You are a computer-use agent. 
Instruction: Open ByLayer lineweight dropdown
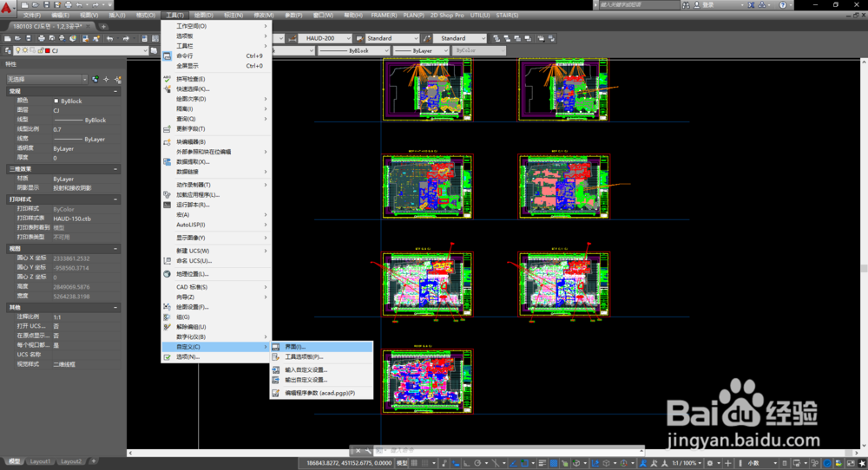click(421, 50)
